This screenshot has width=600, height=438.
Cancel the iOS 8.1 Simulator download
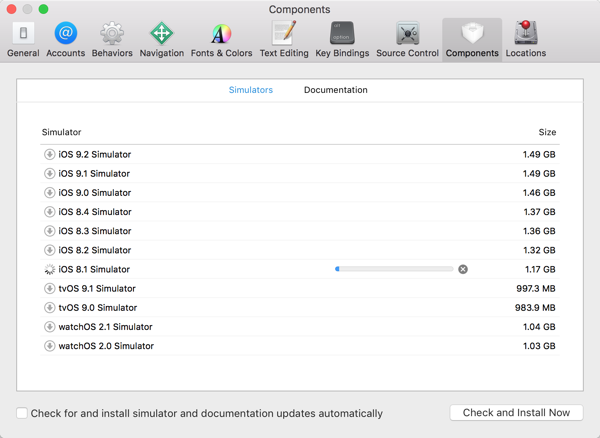pos(463,269)
